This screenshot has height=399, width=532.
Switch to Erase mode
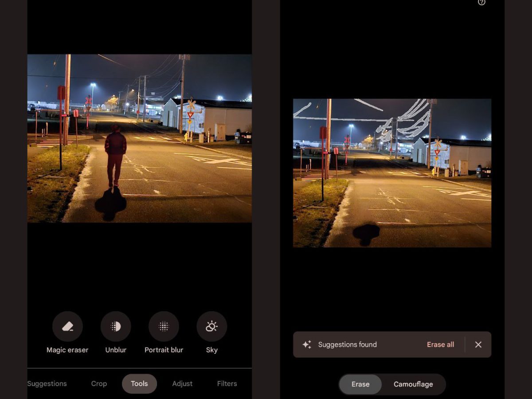click(x=360, y=384)
